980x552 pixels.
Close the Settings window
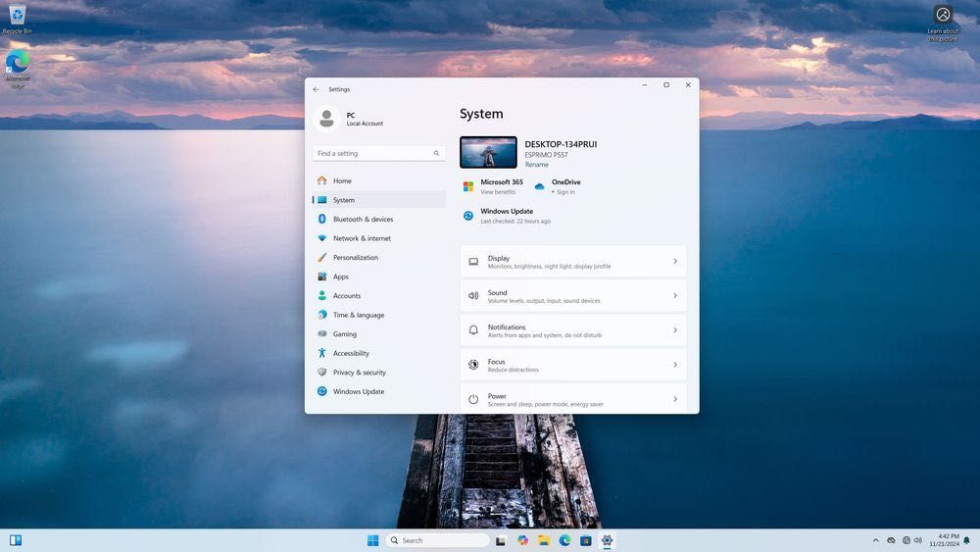click(x=688, y=85)
